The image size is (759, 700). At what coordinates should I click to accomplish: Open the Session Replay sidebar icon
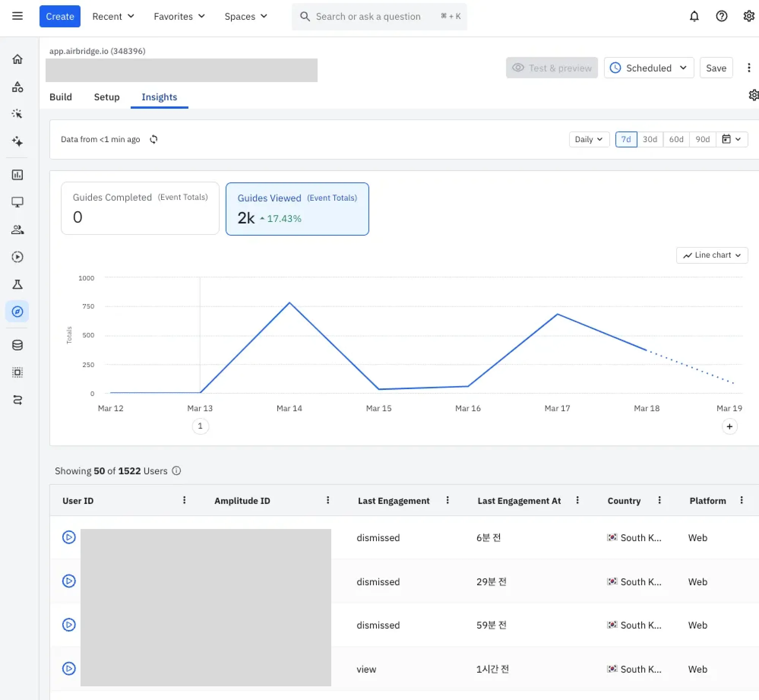[17, 257]
